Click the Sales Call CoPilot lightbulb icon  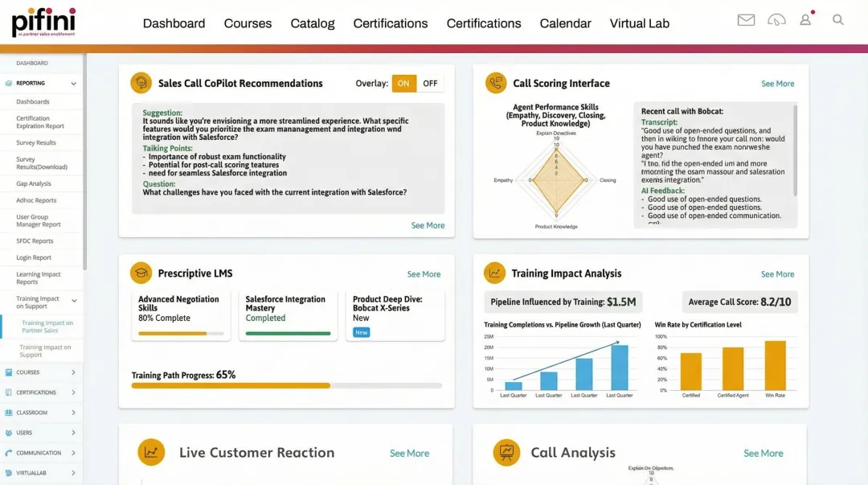pyautogui.click(x=141, y=83)
